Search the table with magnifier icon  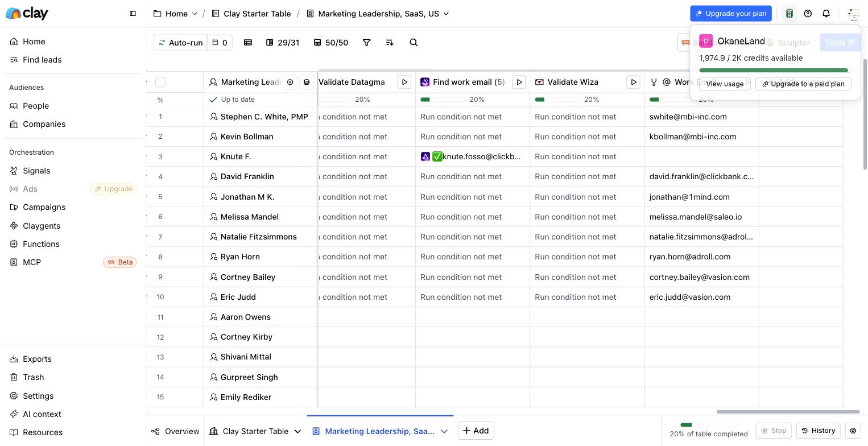click(x=414, y=43)
